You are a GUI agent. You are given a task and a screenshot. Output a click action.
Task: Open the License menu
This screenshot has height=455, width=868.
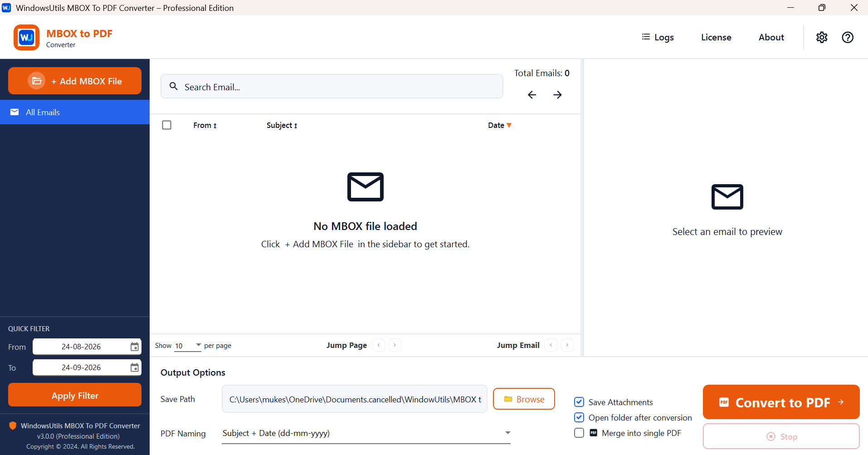(x=716, y=37)
